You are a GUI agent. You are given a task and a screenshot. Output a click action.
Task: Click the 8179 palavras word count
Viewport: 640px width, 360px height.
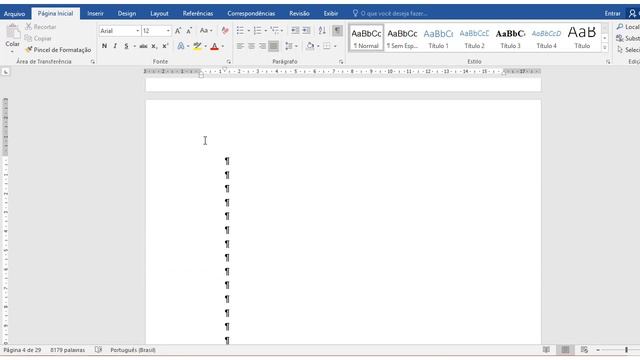point(67,350)
